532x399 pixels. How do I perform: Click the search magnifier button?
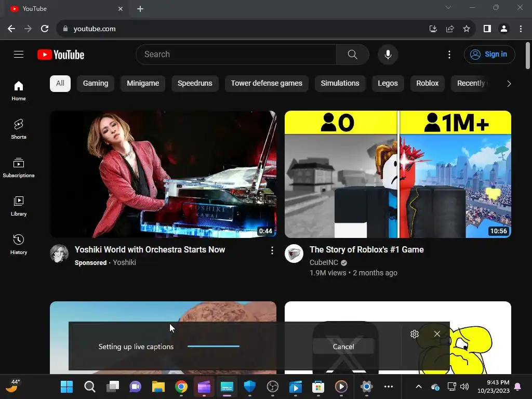pos(353,54)
